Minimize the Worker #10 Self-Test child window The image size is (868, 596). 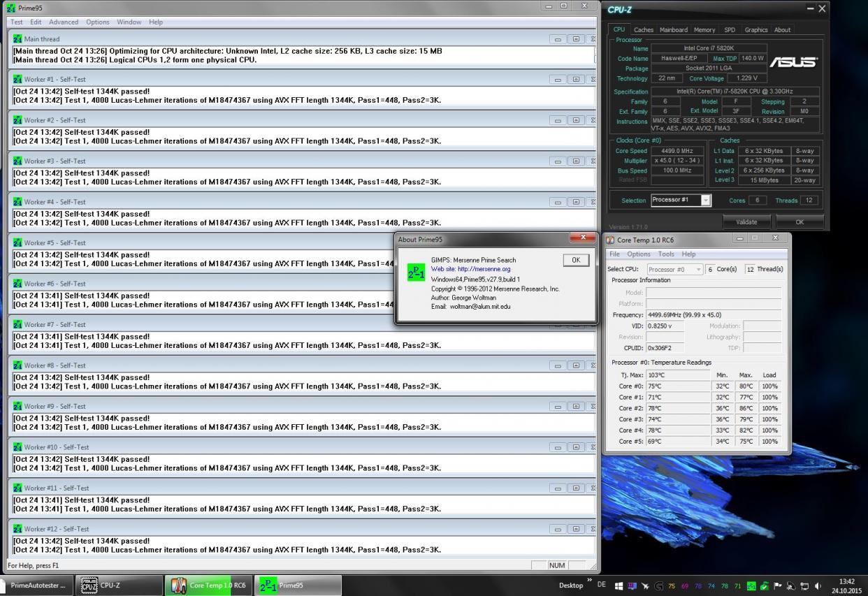[x=558, y=447]
